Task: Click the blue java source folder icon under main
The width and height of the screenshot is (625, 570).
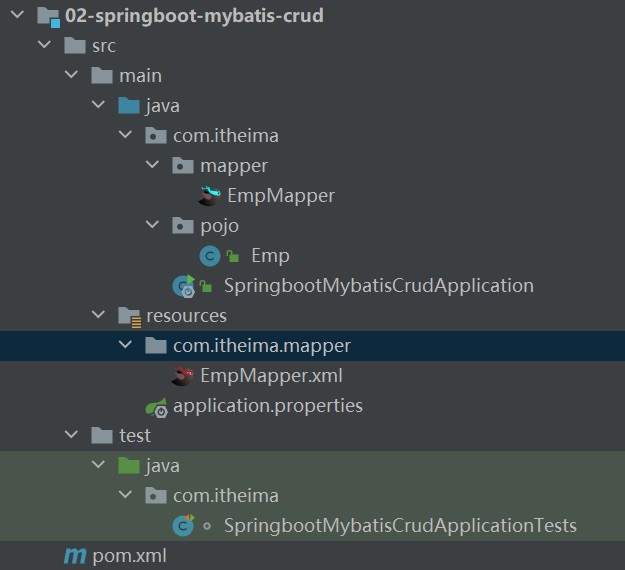Action: (x=129, y=106)
